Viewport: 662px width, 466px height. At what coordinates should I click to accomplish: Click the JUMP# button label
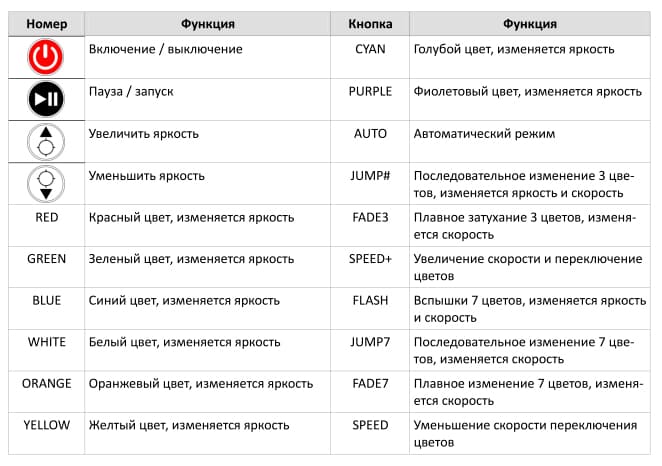[x=370, y=176]
